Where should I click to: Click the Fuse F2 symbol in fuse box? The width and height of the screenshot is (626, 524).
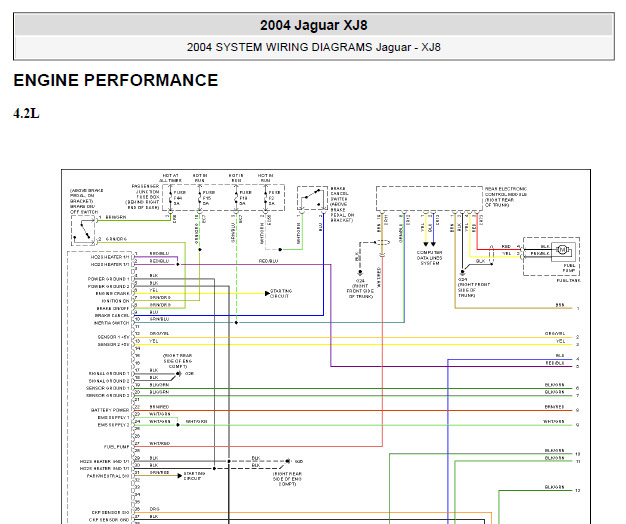[265, 198]
